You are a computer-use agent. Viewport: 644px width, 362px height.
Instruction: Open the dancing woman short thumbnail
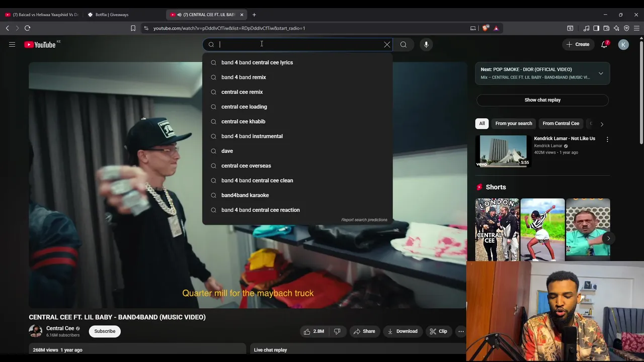542,230
